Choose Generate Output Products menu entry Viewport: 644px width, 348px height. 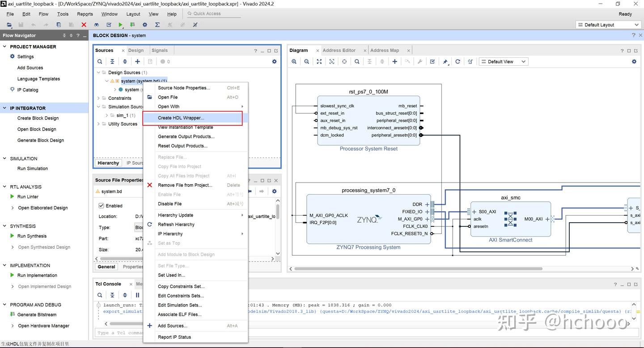(x=186, y=136)
